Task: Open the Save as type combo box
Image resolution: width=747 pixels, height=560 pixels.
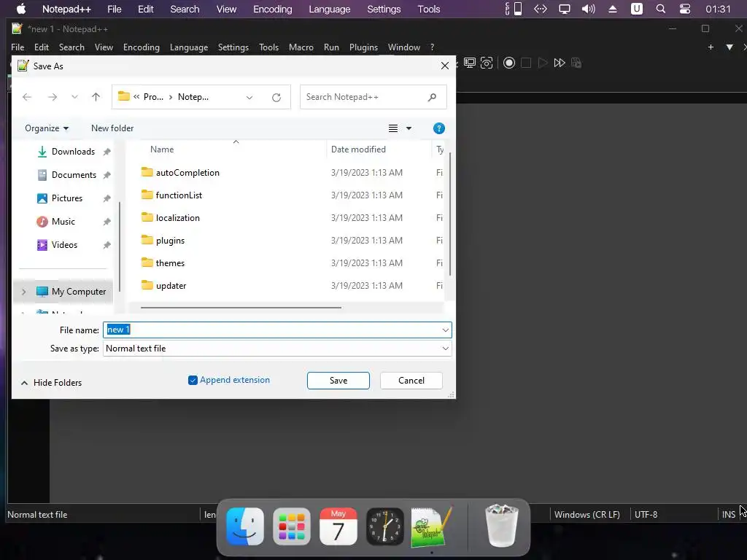Action: (x=277, y=349)
